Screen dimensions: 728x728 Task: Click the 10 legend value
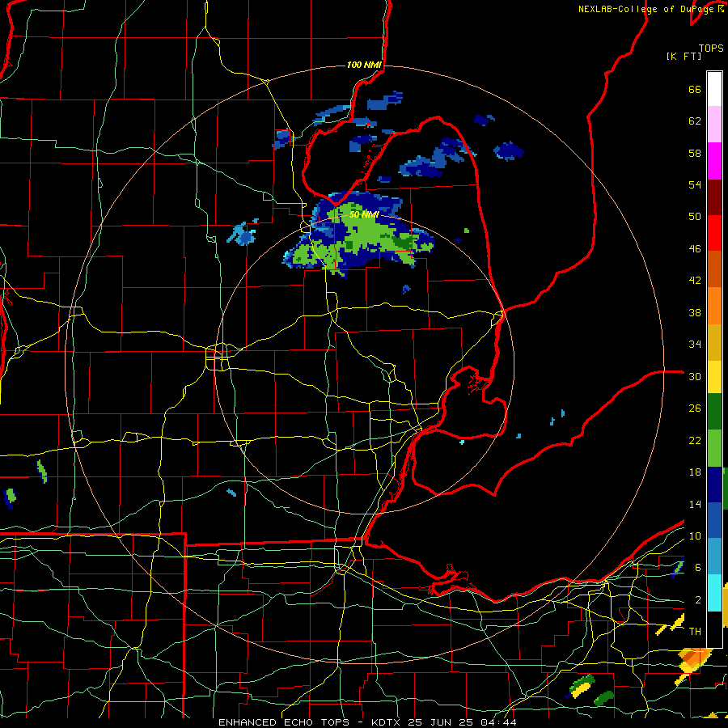pos(695,535)
